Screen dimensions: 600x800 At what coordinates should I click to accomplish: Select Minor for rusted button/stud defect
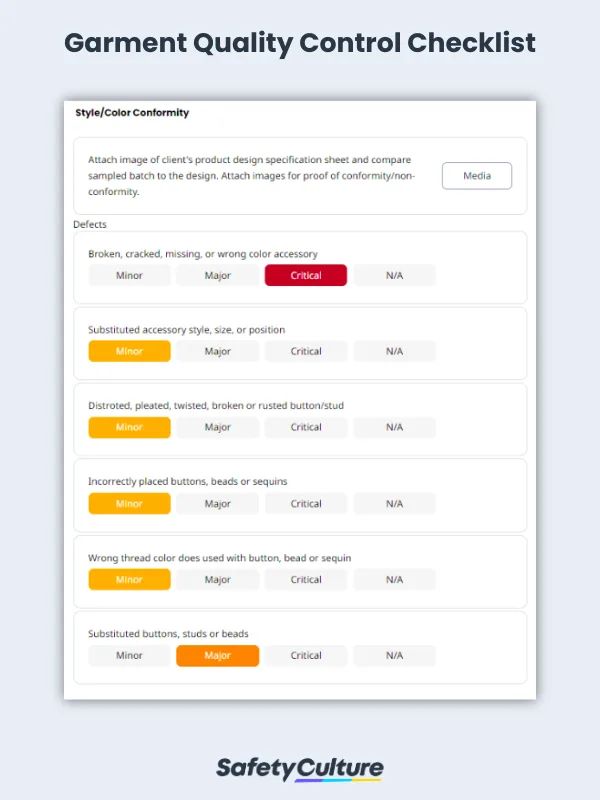129,427
